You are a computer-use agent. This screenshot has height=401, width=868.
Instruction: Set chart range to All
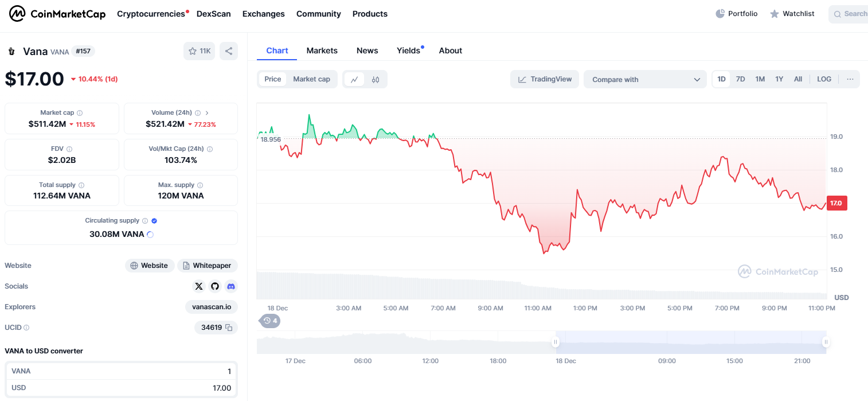coord(798,79)
